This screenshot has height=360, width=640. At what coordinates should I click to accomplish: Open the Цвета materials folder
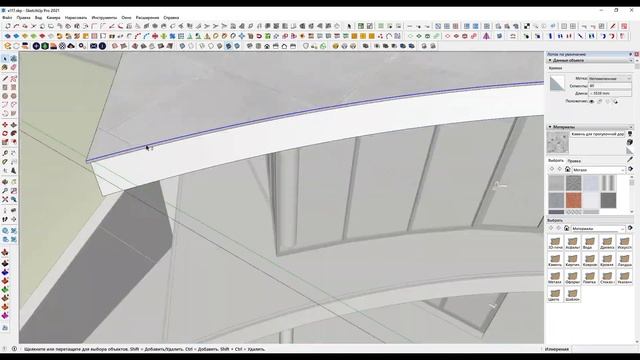click(x=555, y=295)
